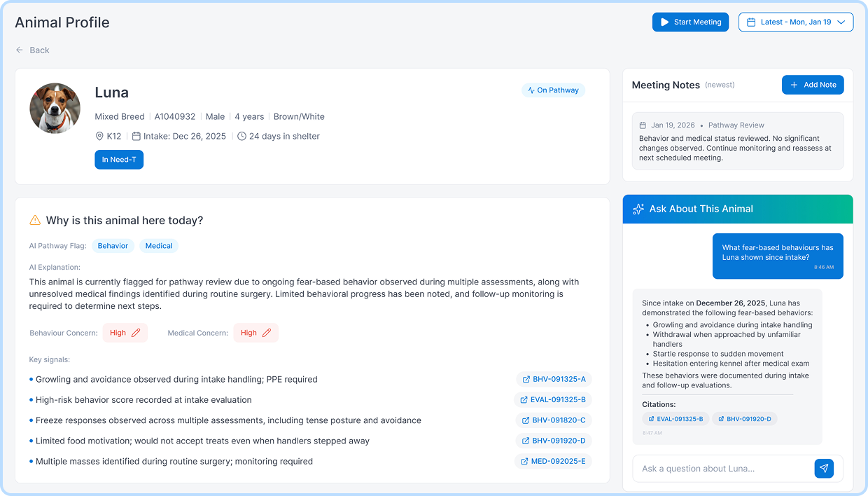The image size is (868, 496).
Task: Edit the Medical Concern level pencil icon
Action: 267,333
